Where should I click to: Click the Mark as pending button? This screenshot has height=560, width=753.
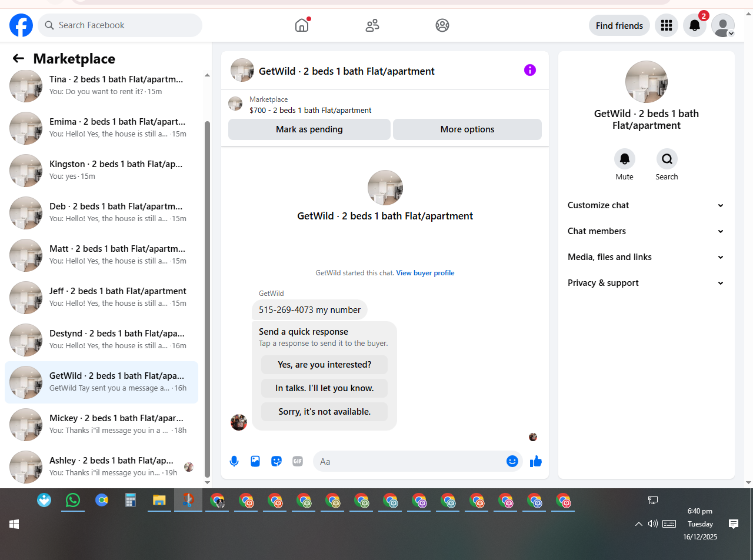tap(309, 129)
